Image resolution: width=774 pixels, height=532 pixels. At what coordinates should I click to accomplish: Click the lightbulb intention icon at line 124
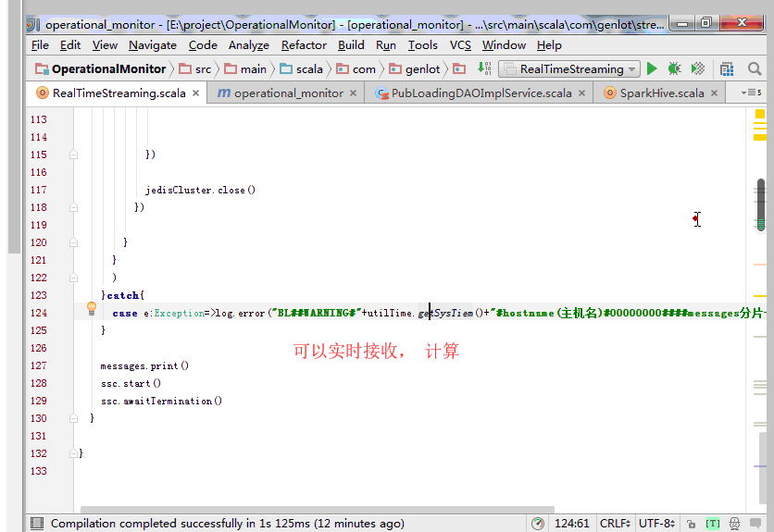click(x=92, y=309)
